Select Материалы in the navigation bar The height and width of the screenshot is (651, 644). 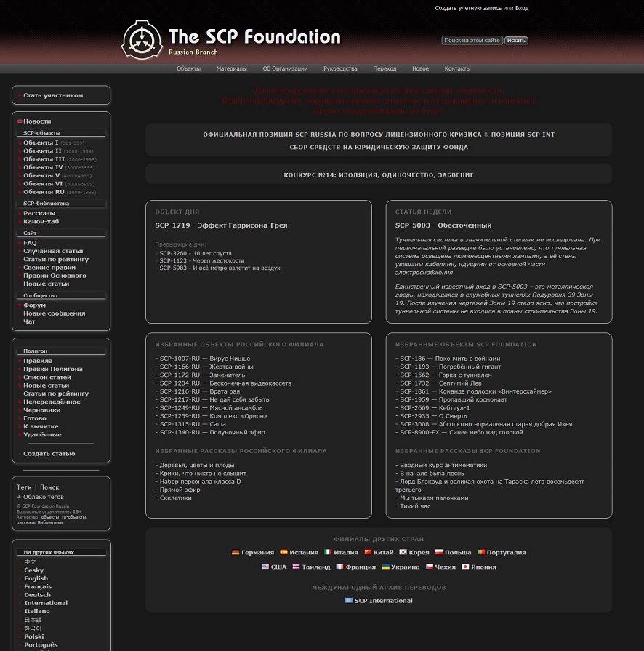[230, 68]
